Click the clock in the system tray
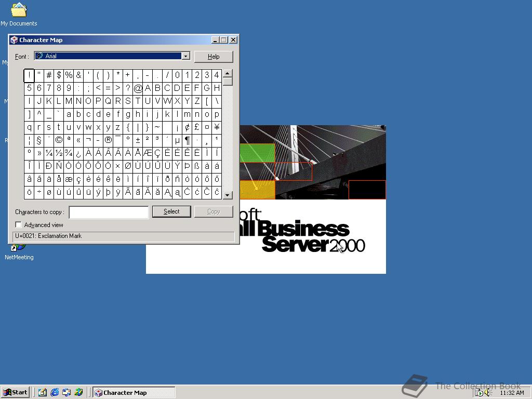Viewport: 532px width, 399px height. (x=512, y=393)
